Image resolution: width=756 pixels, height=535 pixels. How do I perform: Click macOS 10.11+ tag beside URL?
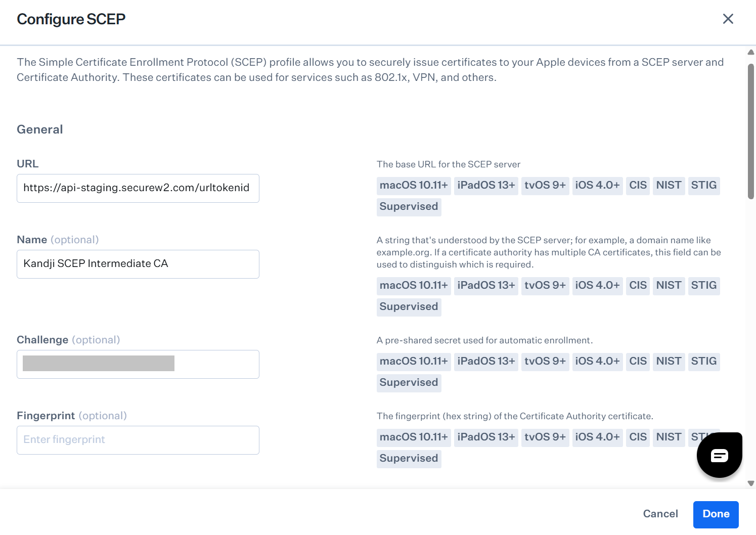tap(413, 186)
